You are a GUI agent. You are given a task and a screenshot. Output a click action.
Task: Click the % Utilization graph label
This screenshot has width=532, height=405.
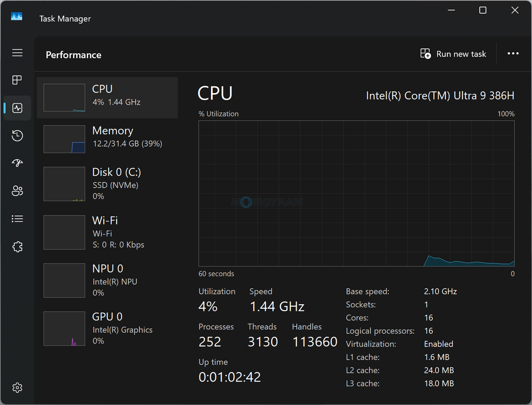pyautogui.click(x=219, y=114)
